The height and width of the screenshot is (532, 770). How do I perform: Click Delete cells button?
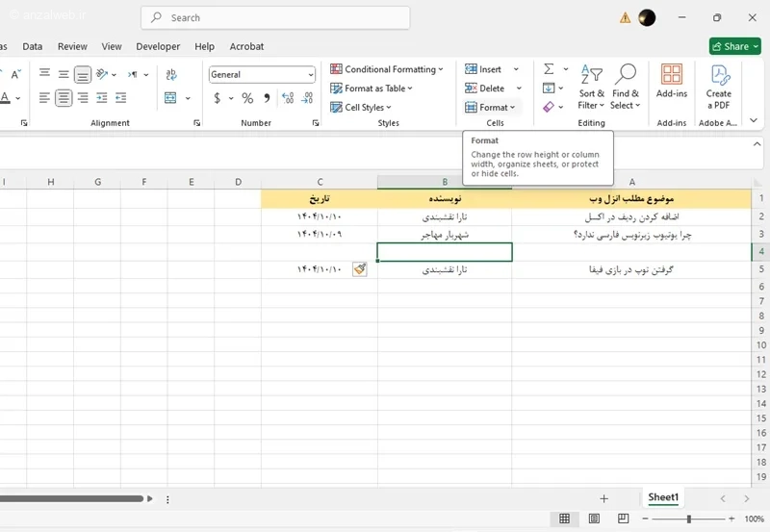pos(485,89)
